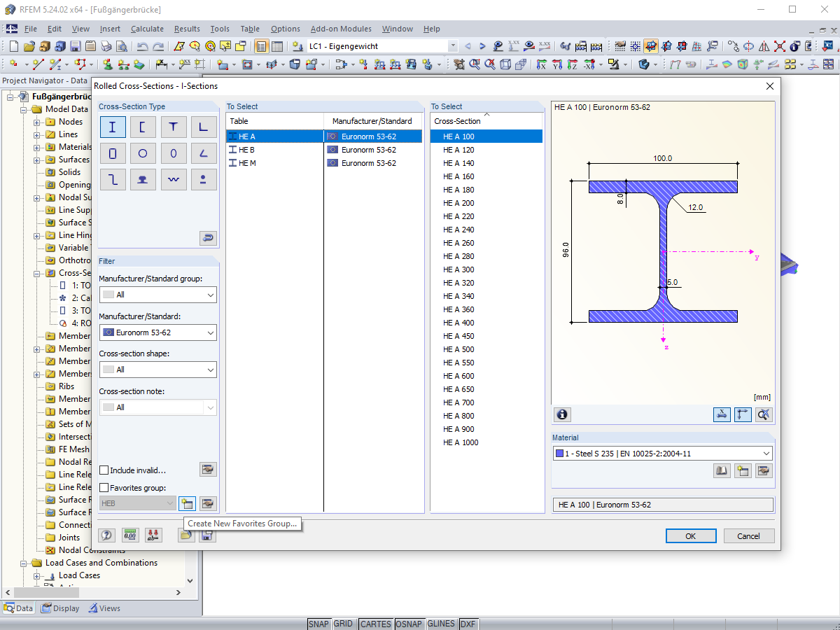Image resolution: width=840 pixels, height=630 pixels.
Task: Click the ab= comment settings icon
Action: tap(153, 535)
